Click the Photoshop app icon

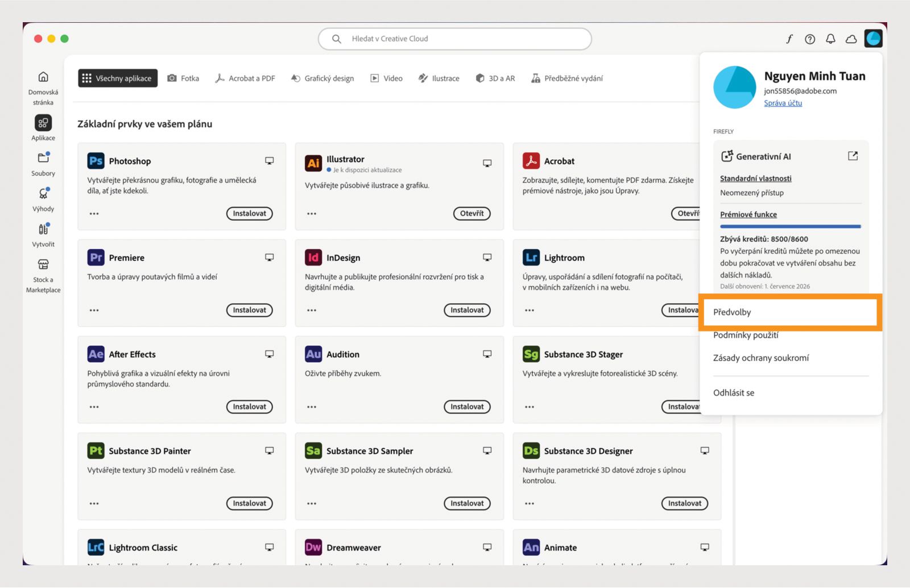click(x=96, y=161)
